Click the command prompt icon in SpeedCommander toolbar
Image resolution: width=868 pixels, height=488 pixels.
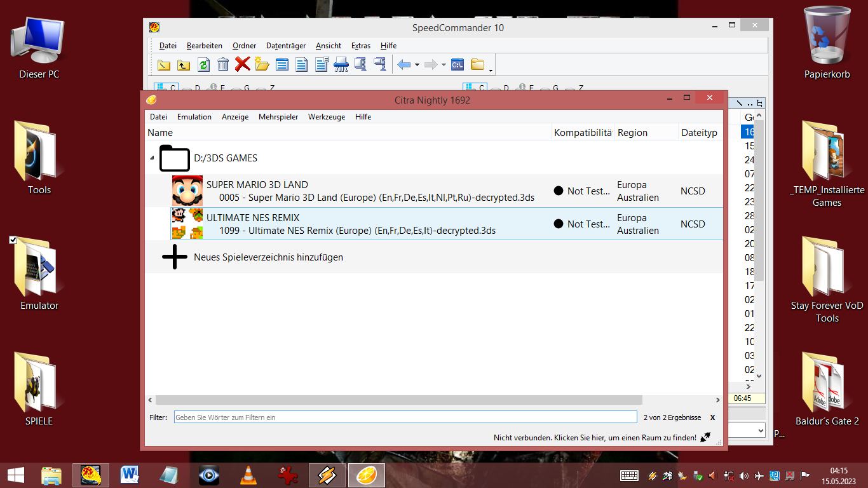click(457, 64)
